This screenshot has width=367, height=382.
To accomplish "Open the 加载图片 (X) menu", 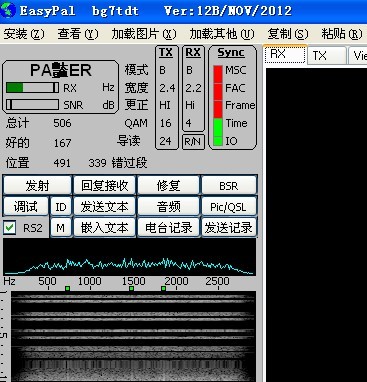I will click(144, 34).
